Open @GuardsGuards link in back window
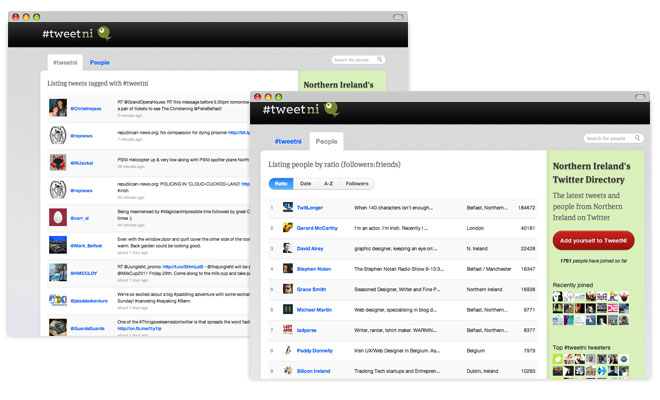Image resolution: width=660 pixels, height=400 pixels. click(87, 328)
